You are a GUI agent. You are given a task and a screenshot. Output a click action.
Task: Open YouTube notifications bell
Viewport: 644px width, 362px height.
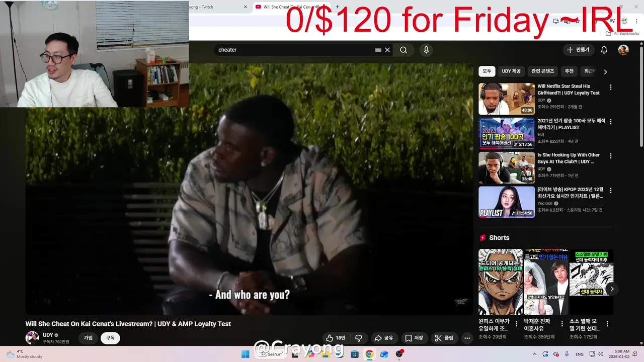[604, 50]
